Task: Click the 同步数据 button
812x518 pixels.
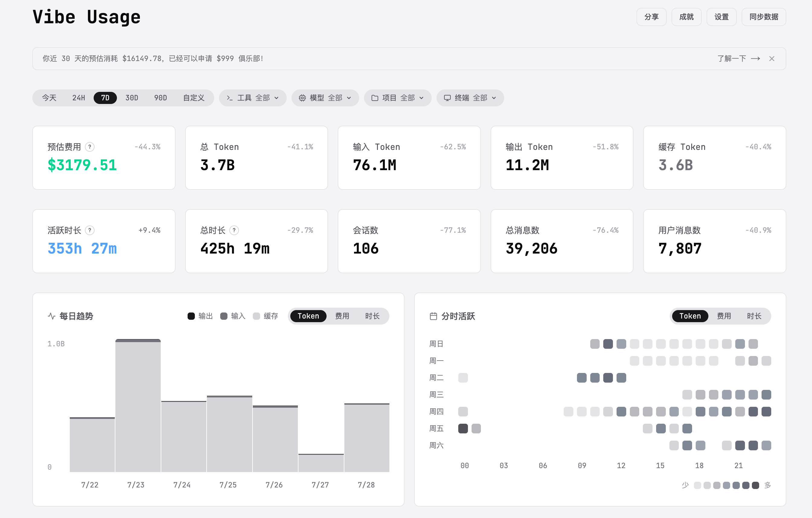Action: tap(763, 17)
